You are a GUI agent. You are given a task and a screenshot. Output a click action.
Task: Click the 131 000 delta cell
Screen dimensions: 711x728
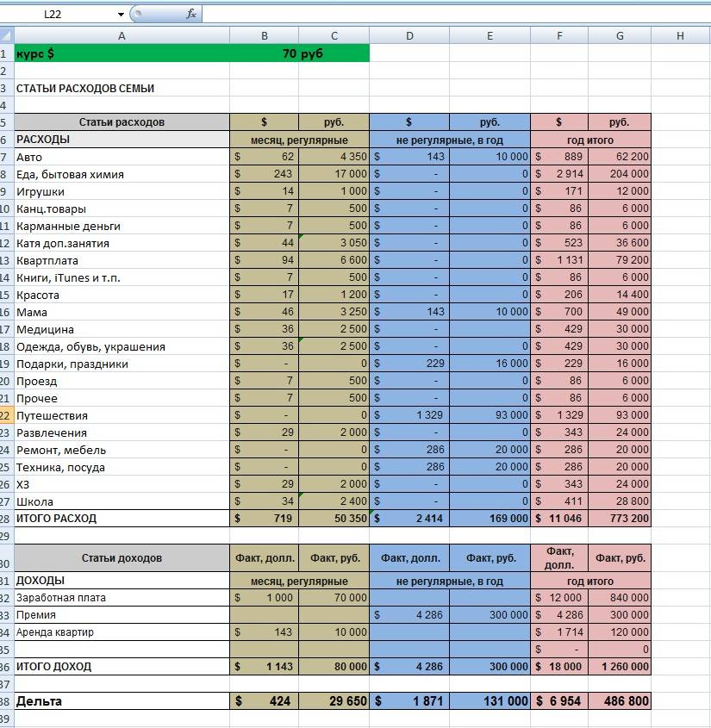click(490, 701)
